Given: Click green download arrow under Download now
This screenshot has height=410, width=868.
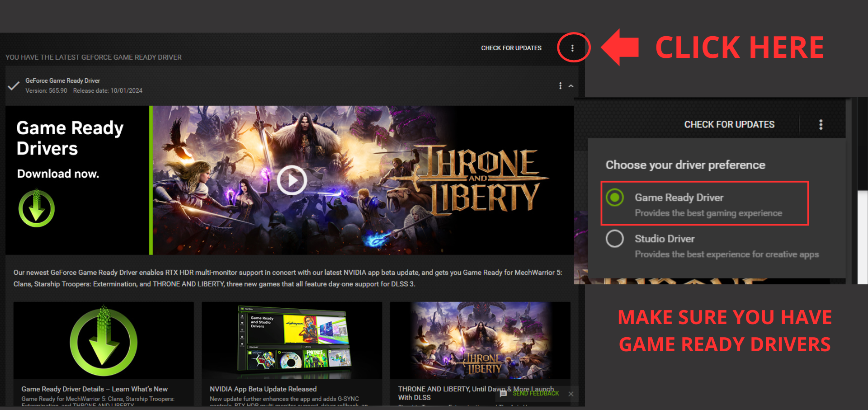Looking at the screenshot, I should click(37, 208).
